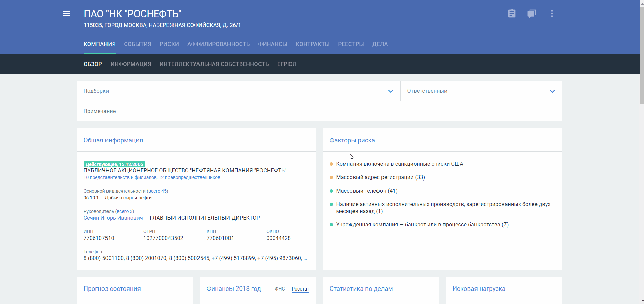Open the clipboard report icon
The width and height of the screenshot is (644, 304).
511,13
